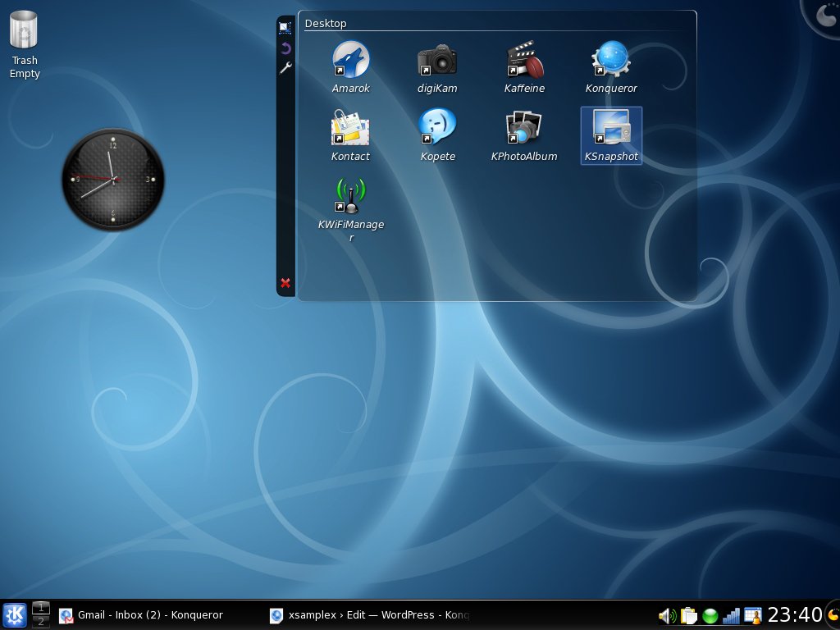Activate the xsamplex WordPress taskbar entry
Image resolution: width=840 pixels, height=630 pixels.
370,615
